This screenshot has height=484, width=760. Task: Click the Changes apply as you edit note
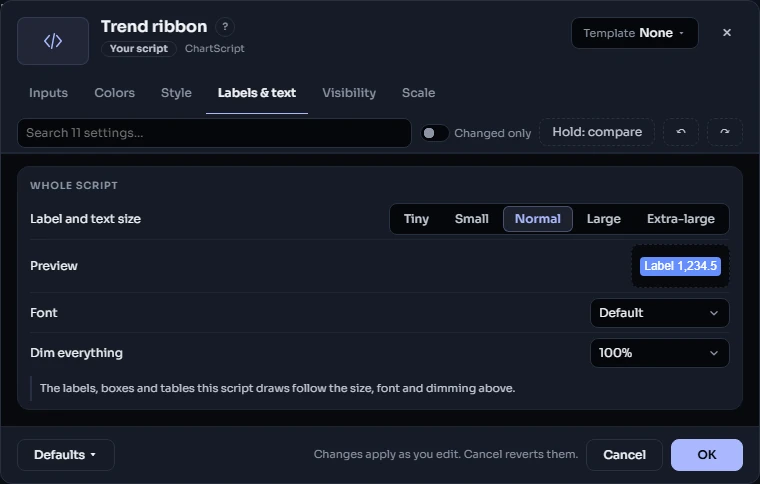[x=446, y=454]
